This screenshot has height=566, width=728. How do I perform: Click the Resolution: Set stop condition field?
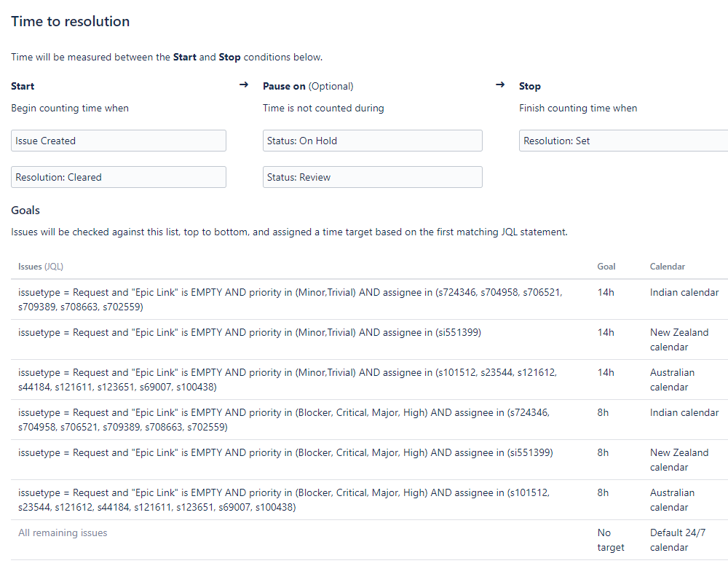coord(624,141)
